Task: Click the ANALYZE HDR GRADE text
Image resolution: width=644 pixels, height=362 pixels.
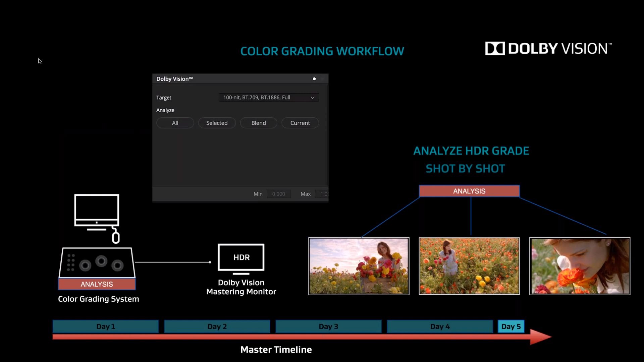Action: pyautogui.click(x=471, y=151)
